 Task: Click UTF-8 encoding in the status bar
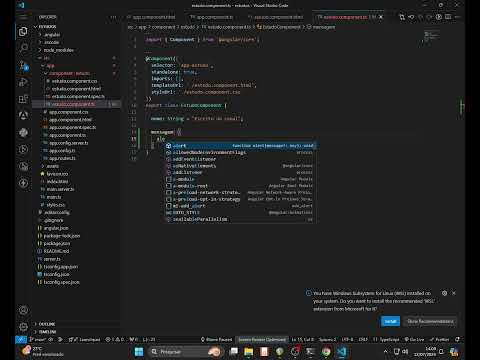(x=347, y=339)
